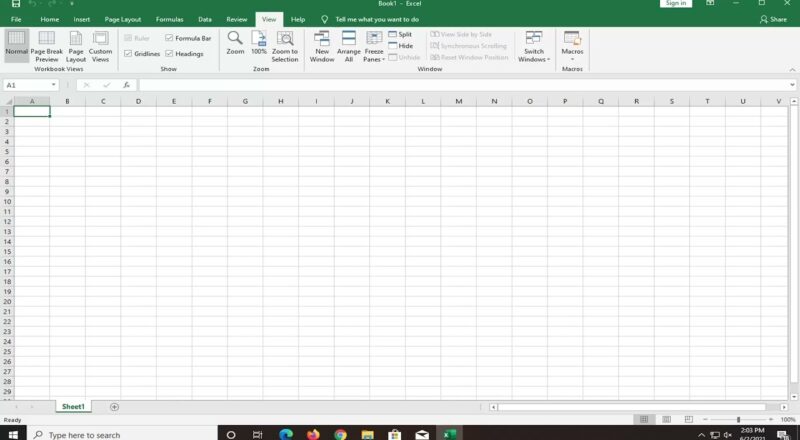The width and height of the screenshot is (800, 440).
Task: Open Mail app from taskbar
Action: (x=422, y=434)
